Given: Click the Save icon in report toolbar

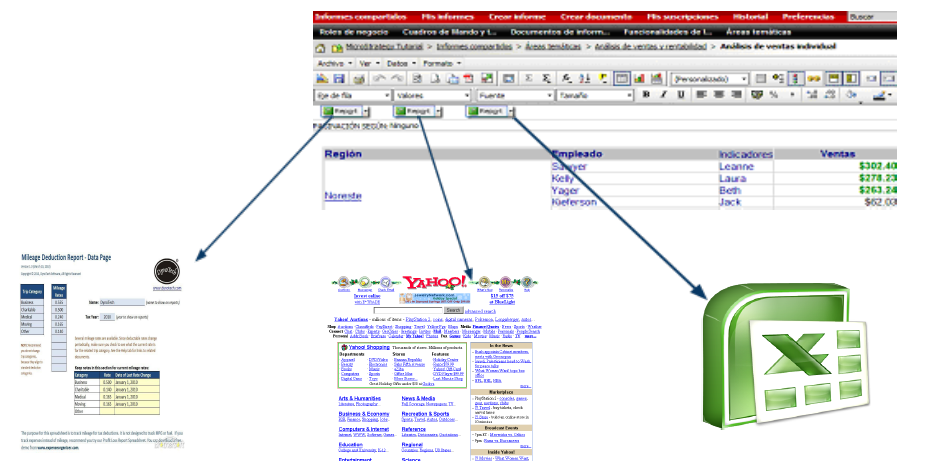Looking at the screenshot, I should pyautogui.click(x=339, y=79).
